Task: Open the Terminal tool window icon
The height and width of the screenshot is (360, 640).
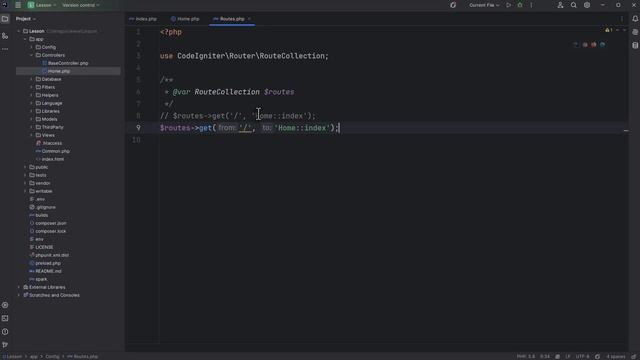Action: (x=5, y=318)
